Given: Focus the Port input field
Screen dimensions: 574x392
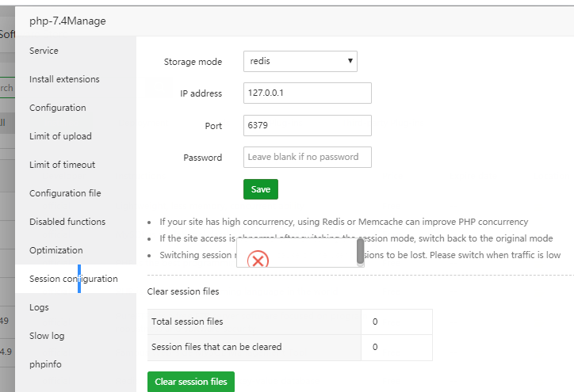Looking at the screenshot, I should (x=307, y=125).
